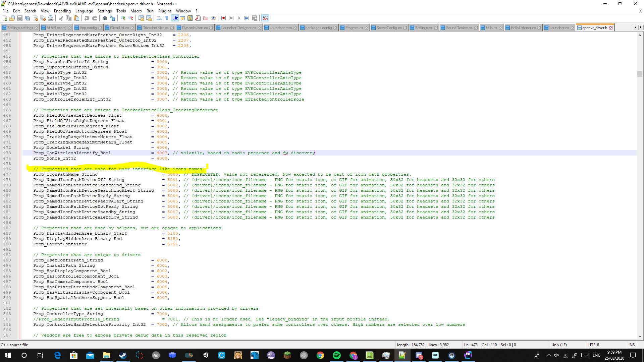Click the Find binoculars icon

click(105, 18)
